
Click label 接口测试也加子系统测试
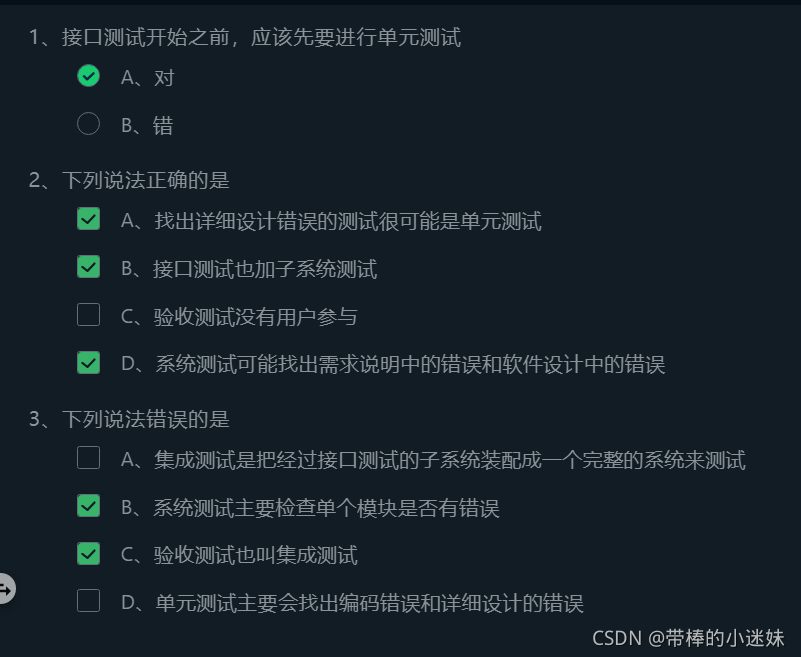tap(265, 269)
